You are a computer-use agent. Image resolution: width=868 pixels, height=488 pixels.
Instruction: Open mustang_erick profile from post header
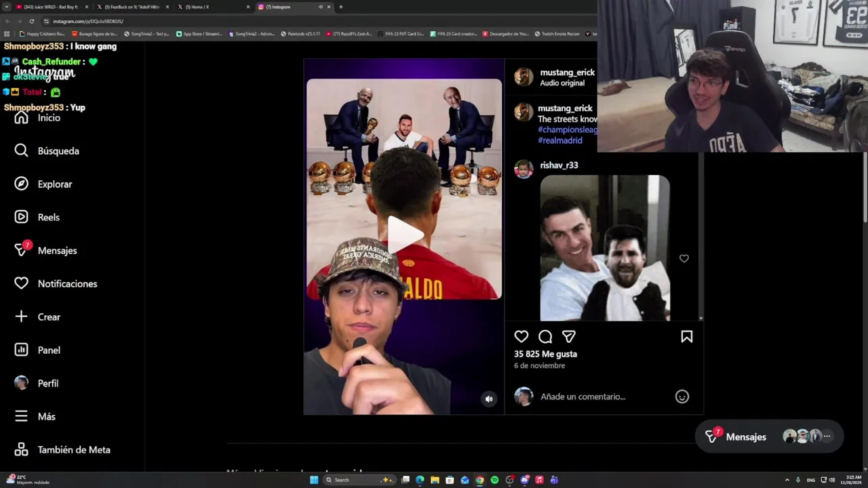pyautogui.click(x=567, y=73)
